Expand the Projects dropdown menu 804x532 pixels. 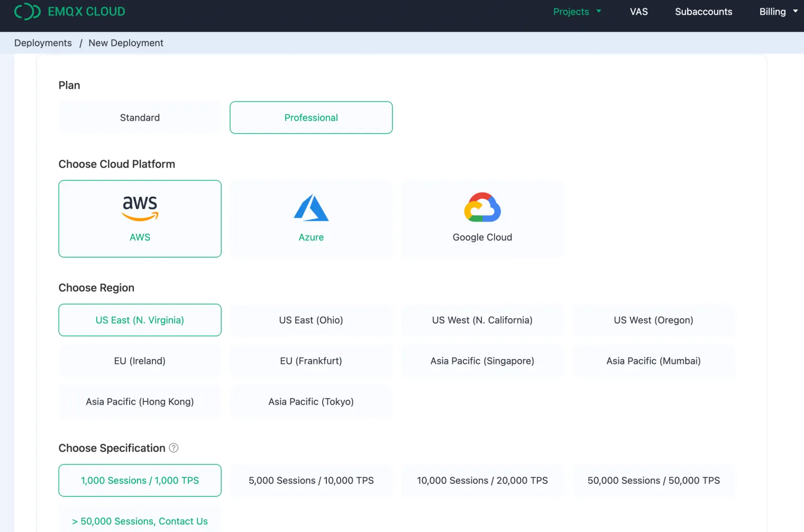pyautogui.click(x=577, y=12)
